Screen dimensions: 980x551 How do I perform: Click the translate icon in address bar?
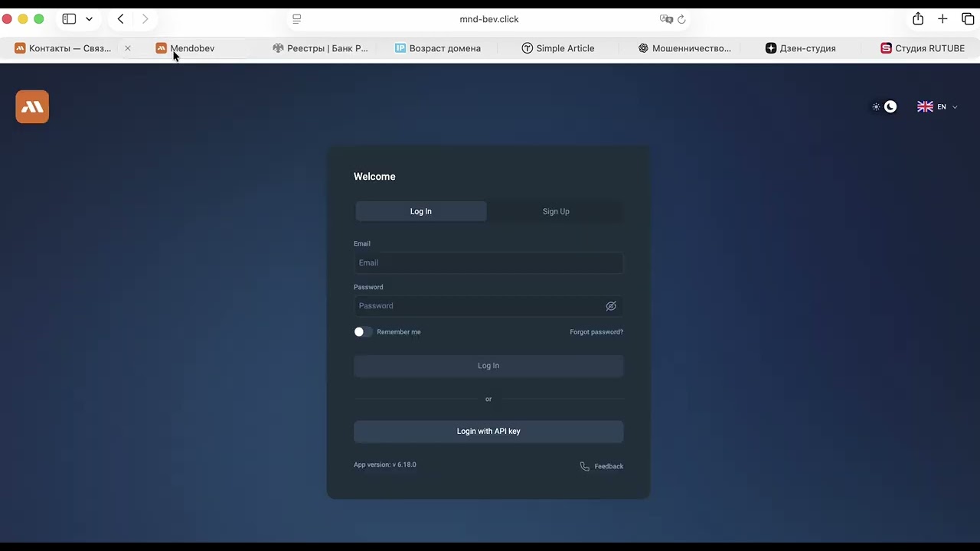pyautogui.click(x=666, y=19)
